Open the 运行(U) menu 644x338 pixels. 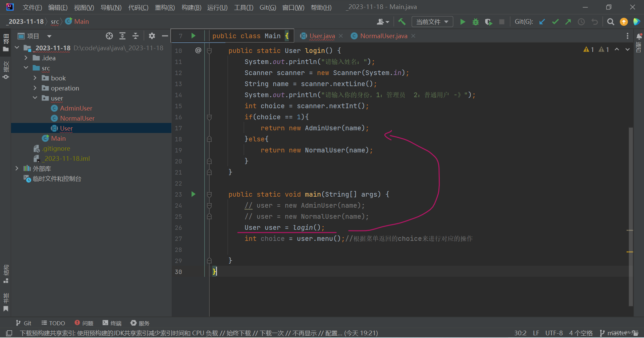(x=217, y=7)
